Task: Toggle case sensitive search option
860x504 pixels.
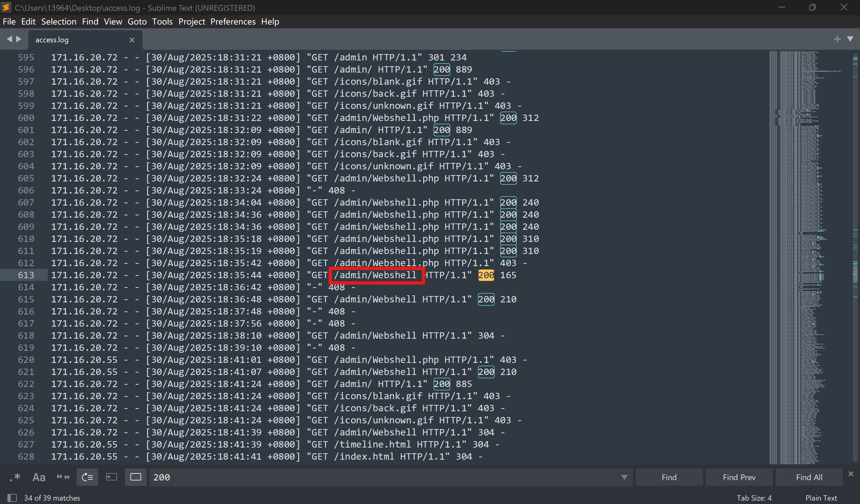Action: click(39, 477)
